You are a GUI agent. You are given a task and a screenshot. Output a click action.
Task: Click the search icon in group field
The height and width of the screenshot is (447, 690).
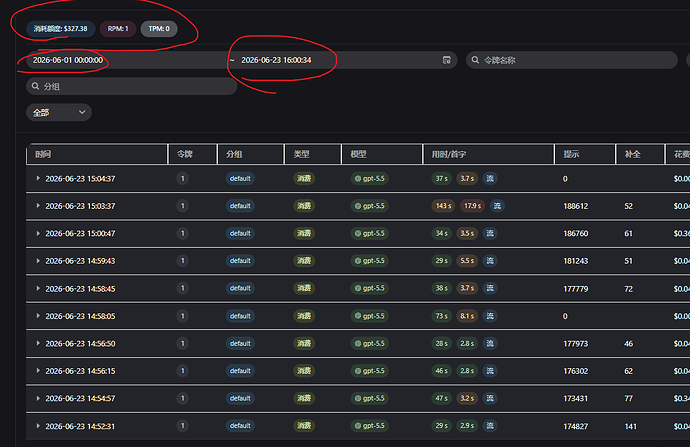point(35,86)
